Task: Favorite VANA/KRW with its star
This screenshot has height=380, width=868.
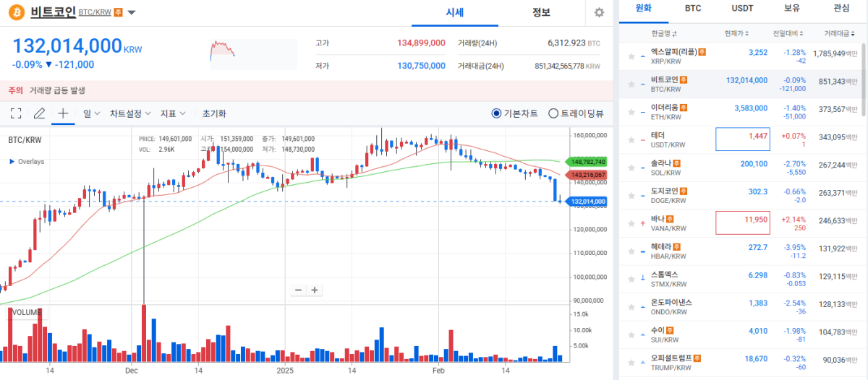Action: [631, 223]
